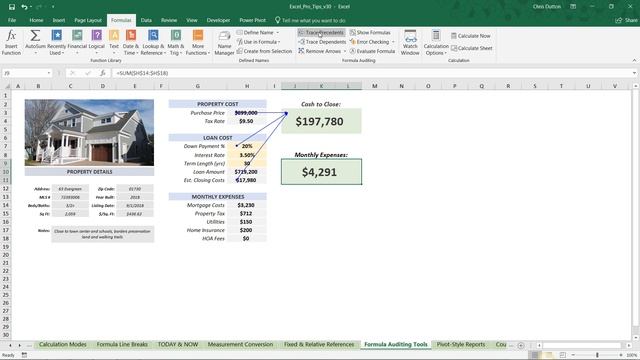Adjust the zoom slider
This screenshot has width=640, height=360.
597,356
